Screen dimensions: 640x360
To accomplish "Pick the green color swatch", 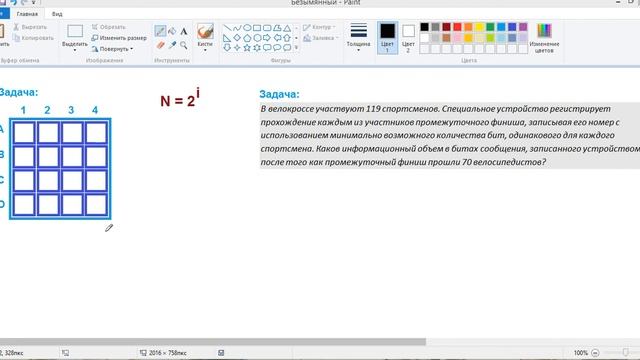I will (x=490, y=27).
